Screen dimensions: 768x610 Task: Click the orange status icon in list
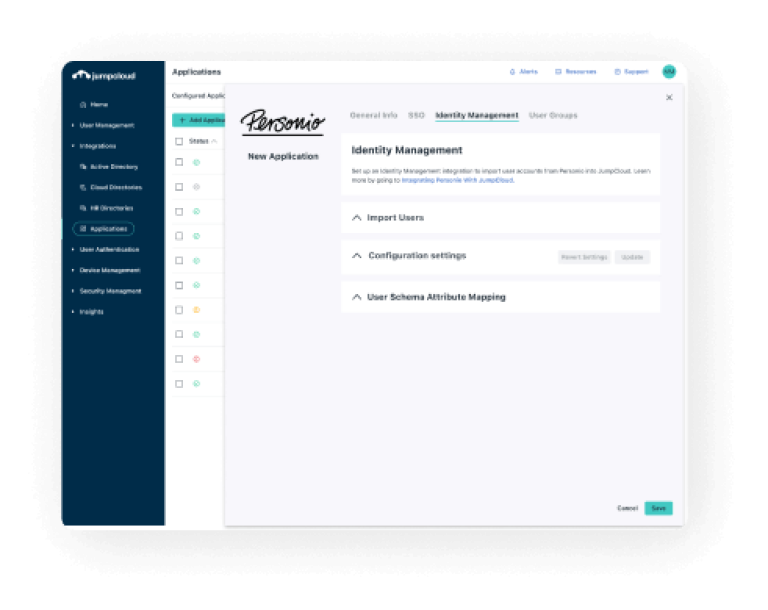196,310
